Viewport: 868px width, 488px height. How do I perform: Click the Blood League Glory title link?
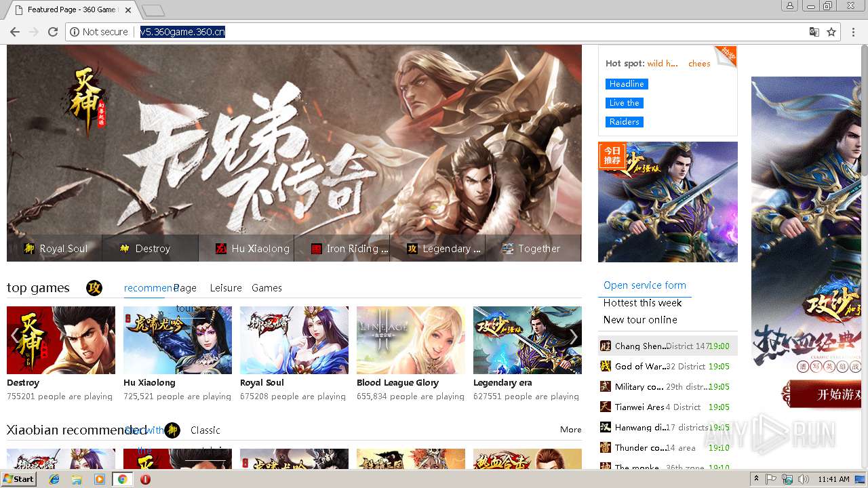[397, 383]
